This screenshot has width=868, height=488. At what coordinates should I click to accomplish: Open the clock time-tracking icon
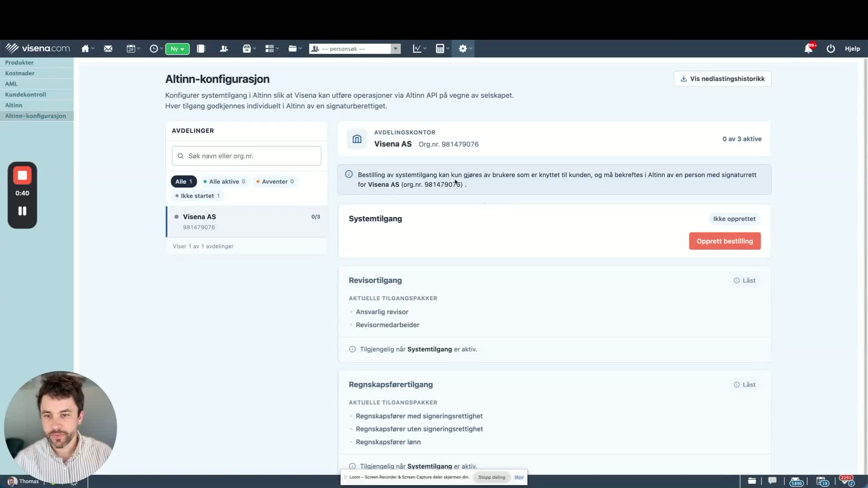pyautogui.click(x=154, y=49)
